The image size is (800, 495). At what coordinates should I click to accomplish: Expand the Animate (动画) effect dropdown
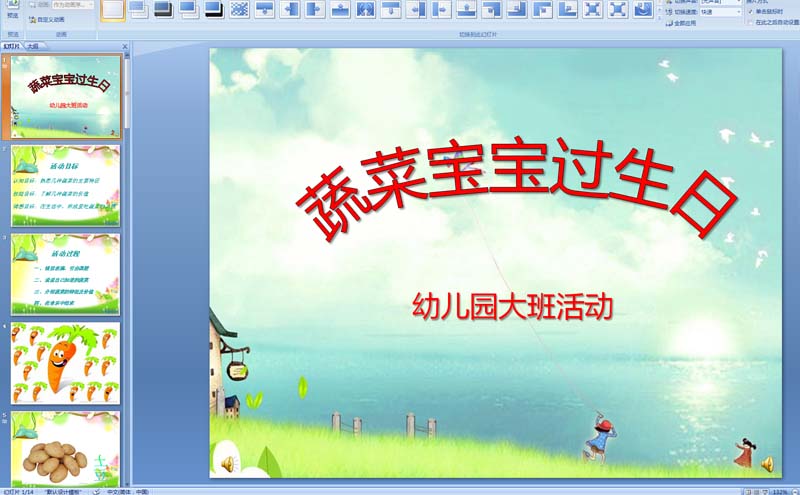coord(92,4)
